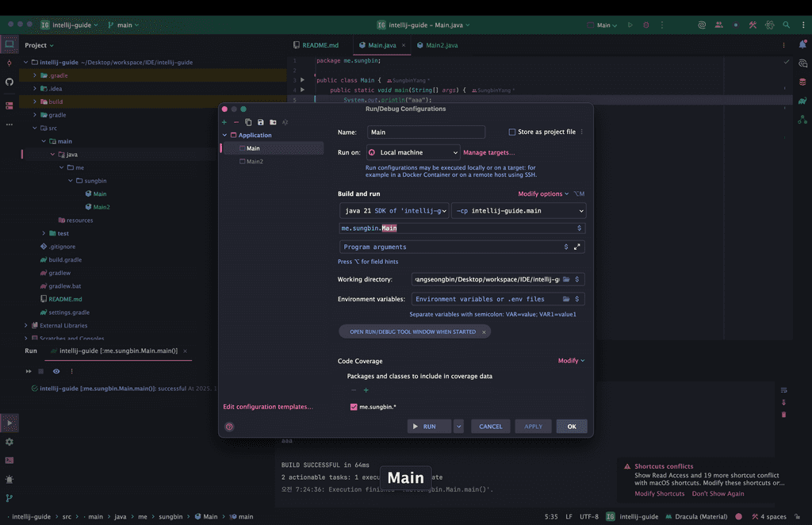
Task: Open the GitHub tool window in sidebar
Action: [10, 82]
